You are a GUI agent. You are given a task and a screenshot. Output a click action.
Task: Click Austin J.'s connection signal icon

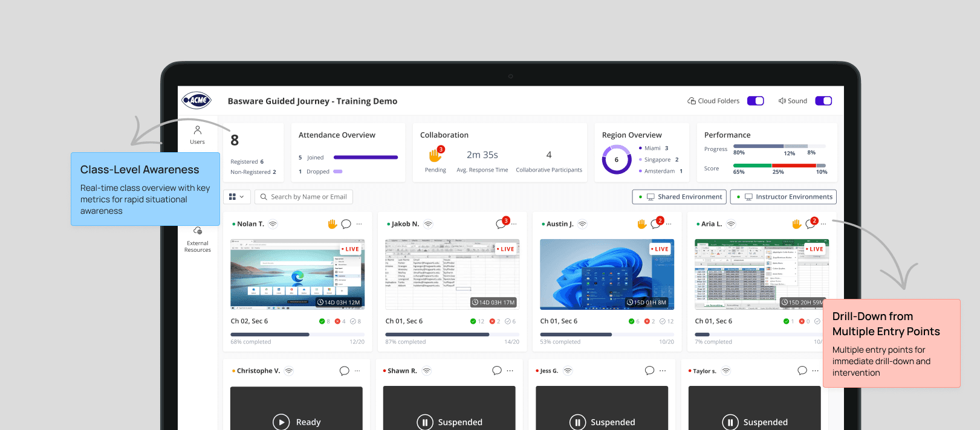(x=583, y=224)
